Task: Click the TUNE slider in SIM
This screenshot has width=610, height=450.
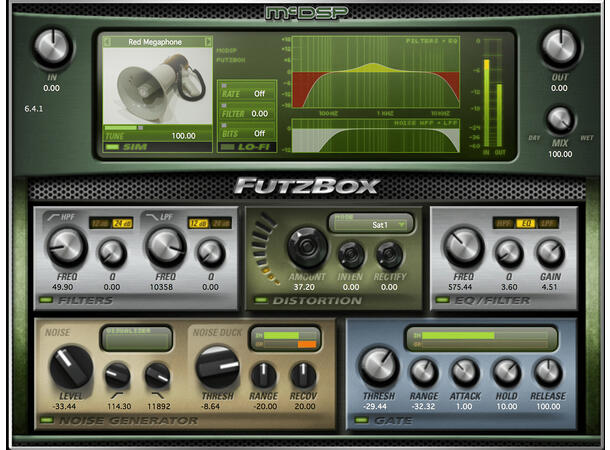Action: coord(158,128)
